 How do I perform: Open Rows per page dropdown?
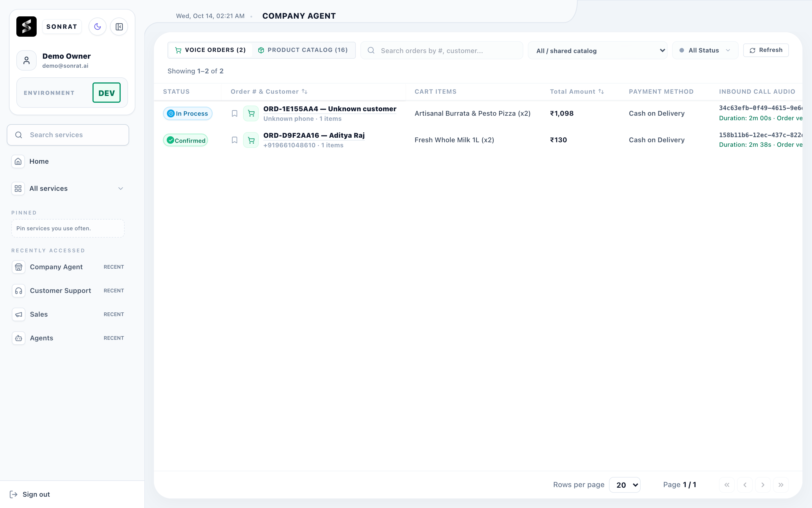click(625, 485)
